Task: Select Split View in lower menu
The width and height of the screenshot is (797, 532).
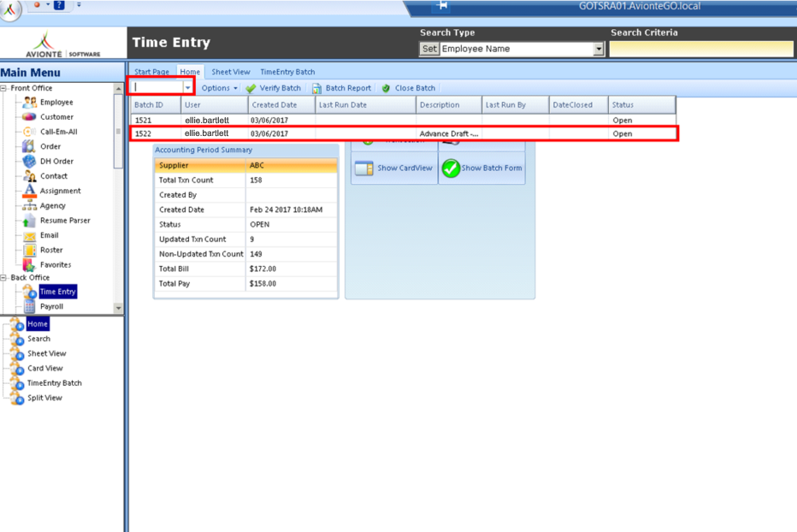Action: point(44,398)
